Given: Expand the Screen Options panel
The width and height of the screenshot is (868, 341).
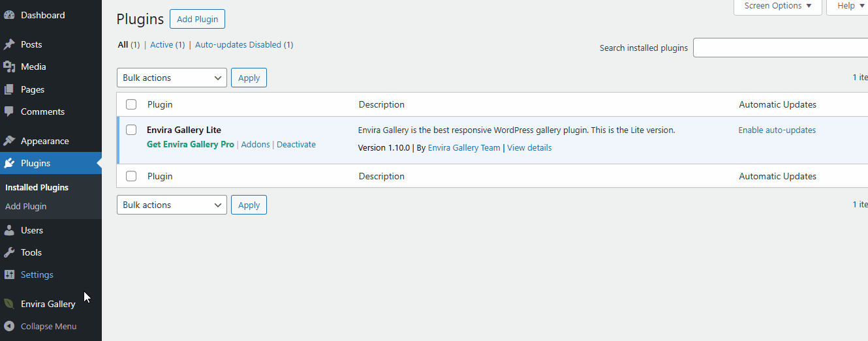Looking at the screenshot, I should click(777, 6).
